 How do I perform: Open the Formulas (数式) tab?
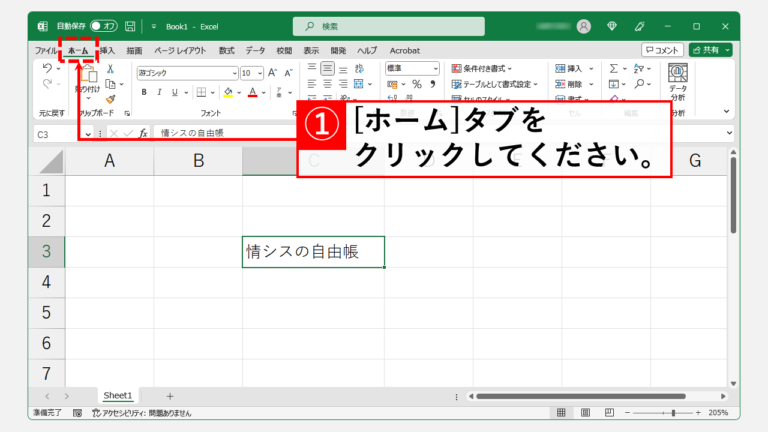point(226,50)
